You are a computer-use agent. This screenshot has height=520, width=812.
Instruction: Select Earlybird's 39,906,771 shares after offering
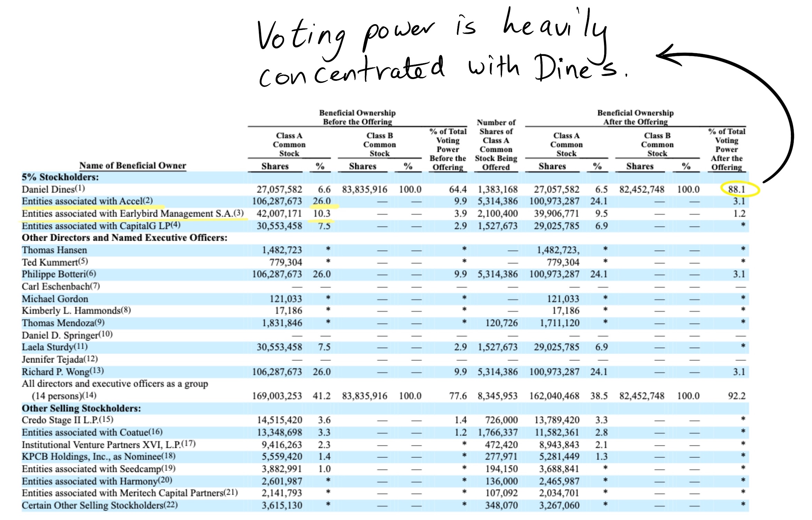coord(556,213)
